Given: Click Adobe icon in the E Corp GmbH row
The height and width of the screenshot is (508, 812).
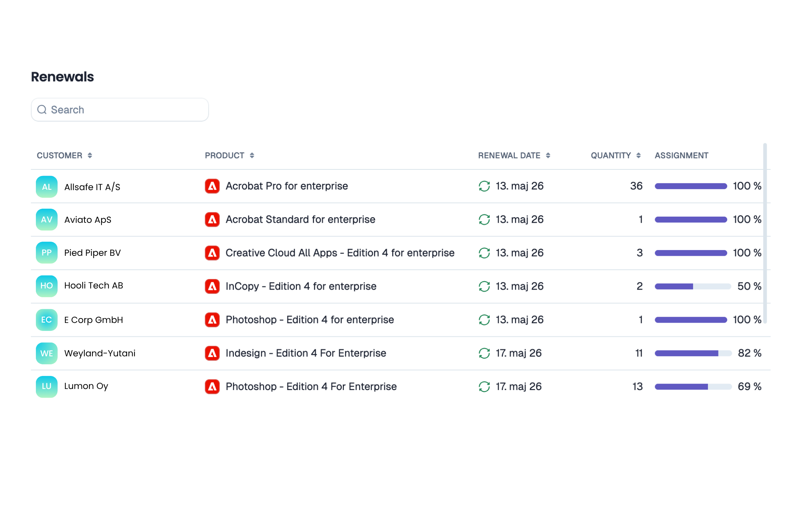Looking at the screenshot, I should (212, 320).
